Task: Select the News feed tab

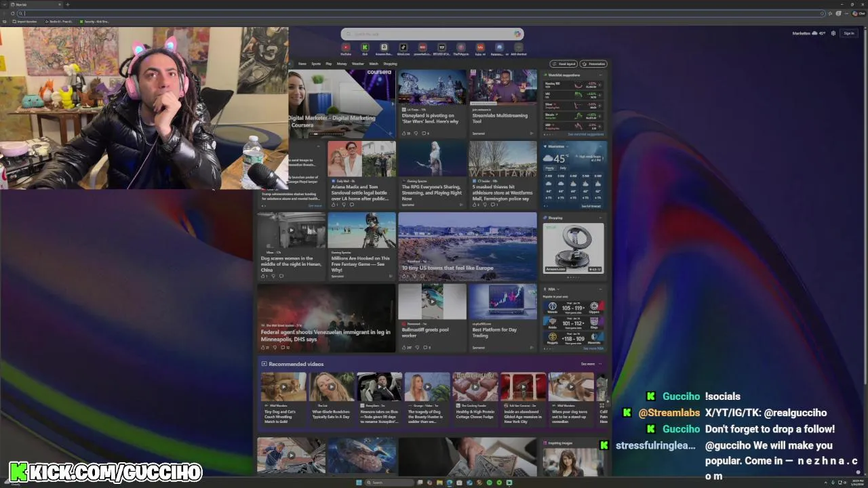Action: point(302,64)
